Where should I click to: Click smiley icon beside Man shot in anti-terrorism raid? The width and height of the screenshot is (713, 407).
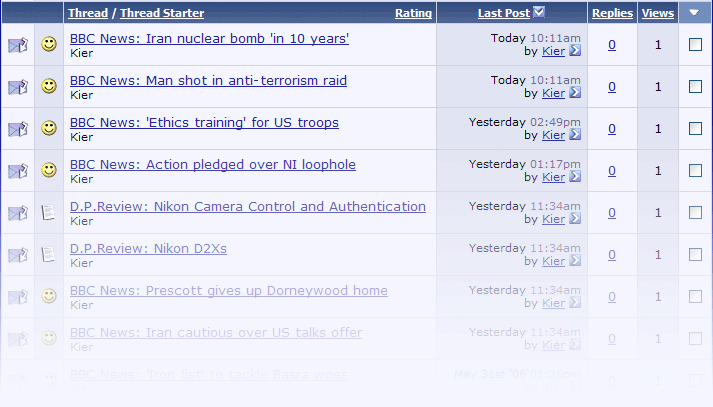point(48,87)
